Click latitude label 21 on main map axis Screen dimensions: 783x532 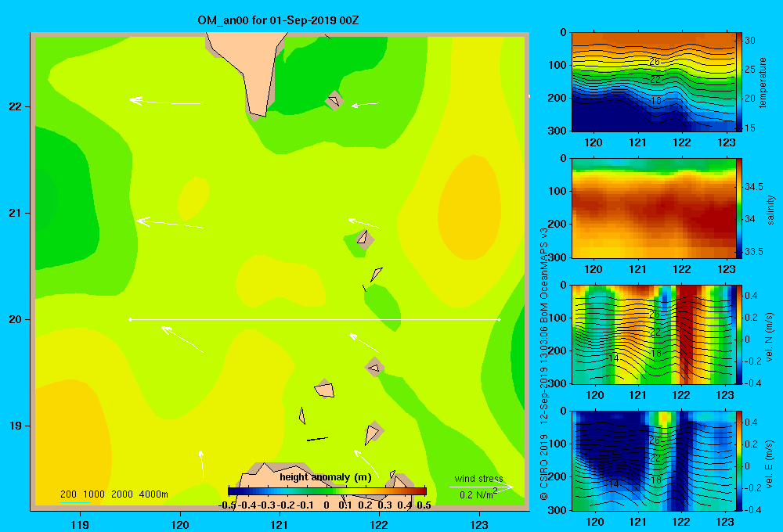(x=16, y=213)
